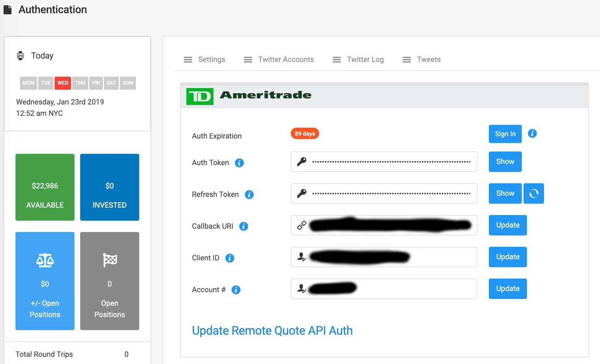Click the 89 days expiration badge
The image size is (600, 364).
click(305, 134)
